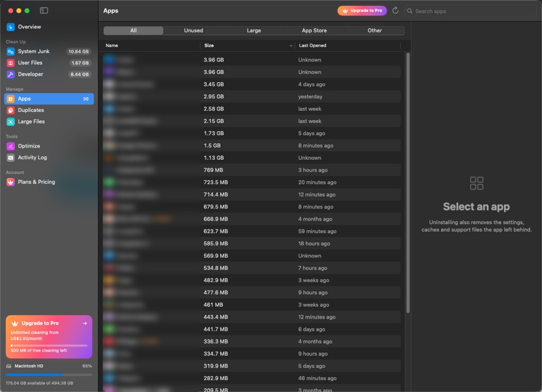Viewport: 542px width, 392px height.
Task: Select the User Files icon
Action: click(x=11, y=63)
